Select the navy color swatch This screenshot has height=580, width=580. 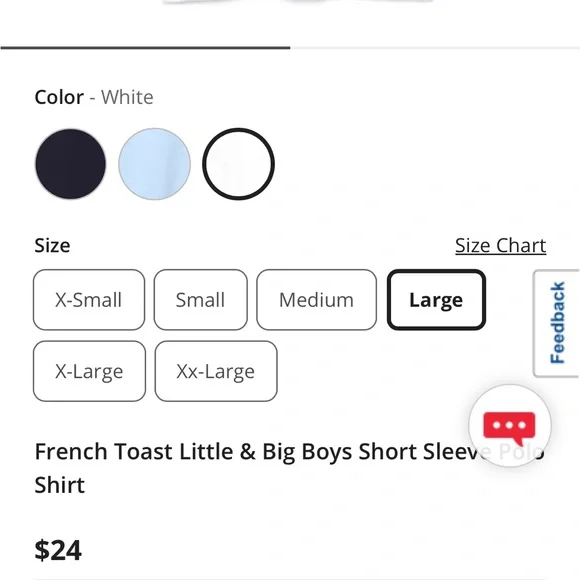coord(71,164)
